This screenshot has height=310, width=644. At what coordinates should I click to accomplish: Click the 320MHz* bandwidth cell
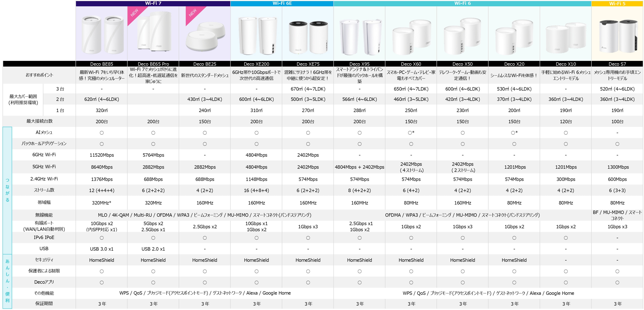(x=101, y=203)
